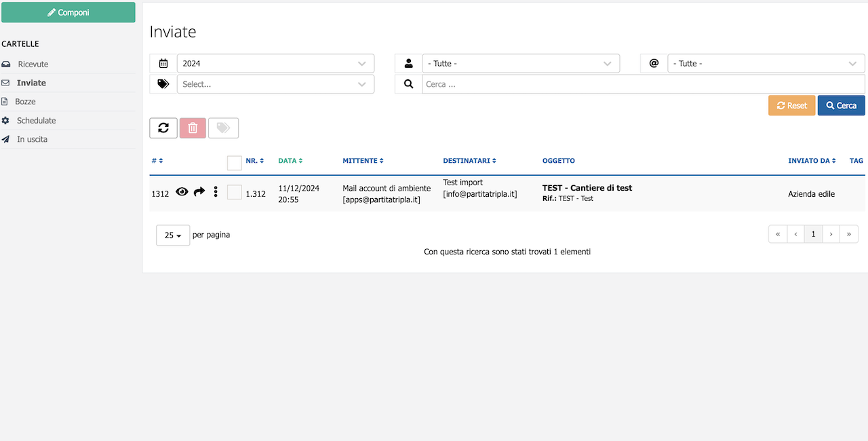Change the 25 per pagina dropdown

coord(173,235)
